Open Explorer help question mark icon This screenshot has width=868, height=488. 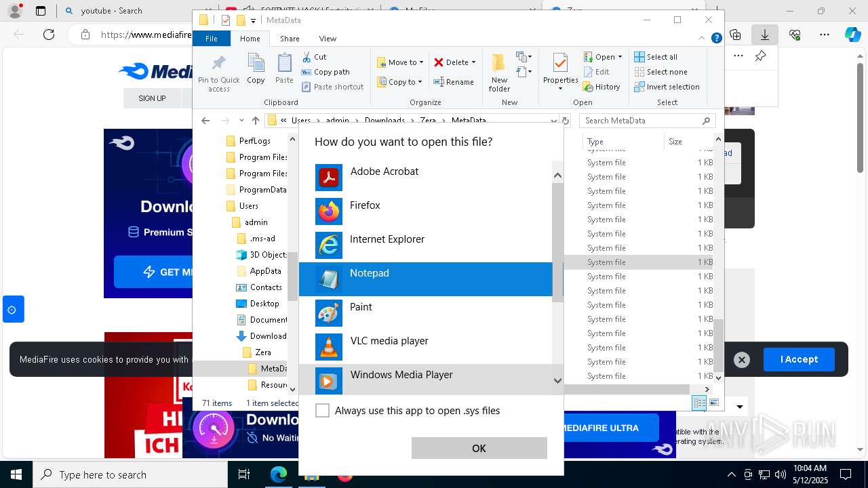click(x=716, y=39)
